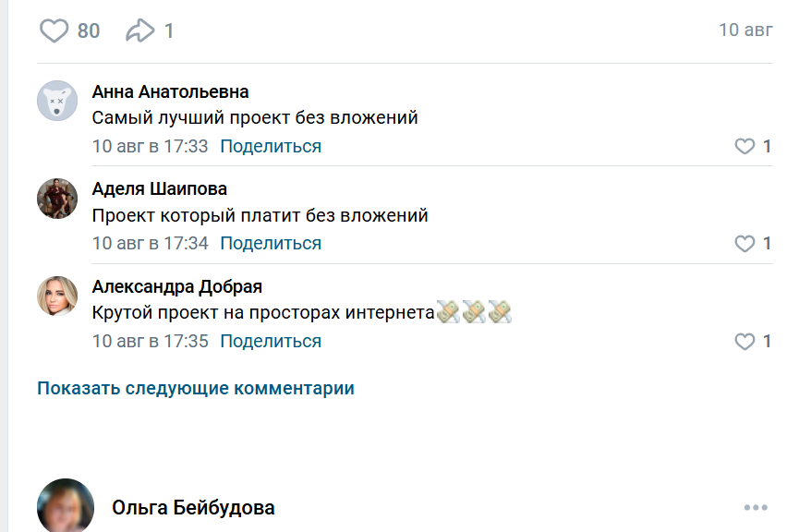Open the three-dots post options menu
The width and height of the screenshot is (799, 532).
pos(756,508)
